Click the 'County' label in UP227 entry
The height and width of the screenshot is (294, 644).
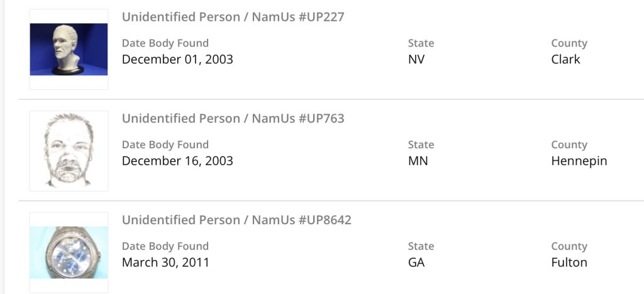pos(569,43)
